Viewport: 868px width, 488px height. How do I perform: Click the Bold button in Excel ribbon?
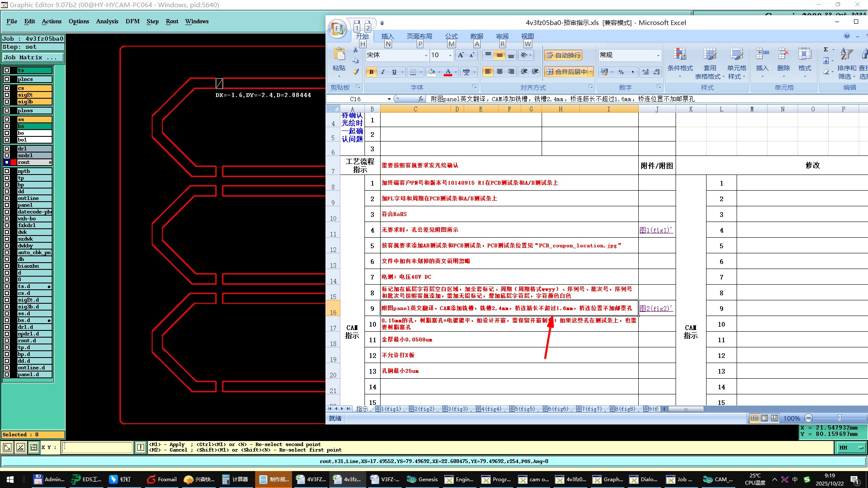(371, 72)
